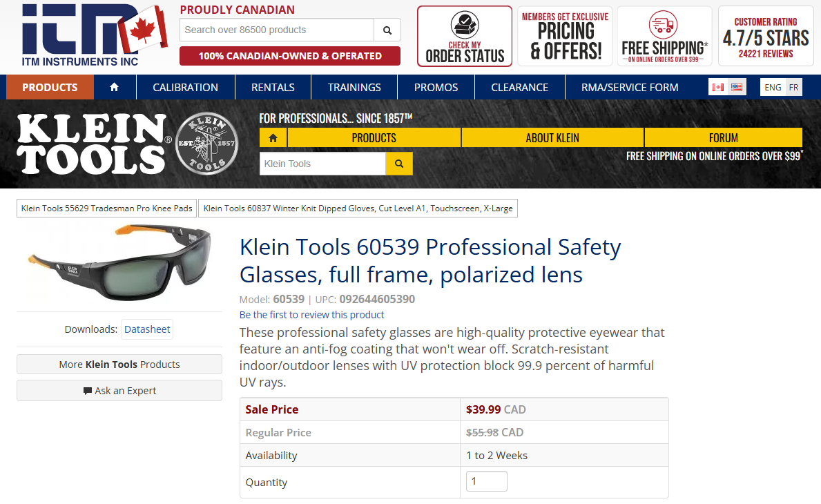Click the site search magnifier button

(387, 30)
